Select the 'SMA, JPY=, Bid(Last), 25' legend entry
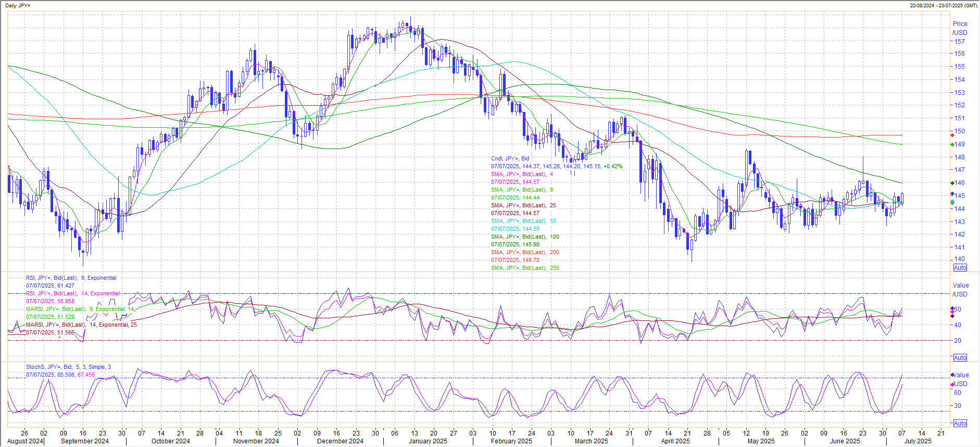This screenshot has height=447, width=980. coord(523,205)
